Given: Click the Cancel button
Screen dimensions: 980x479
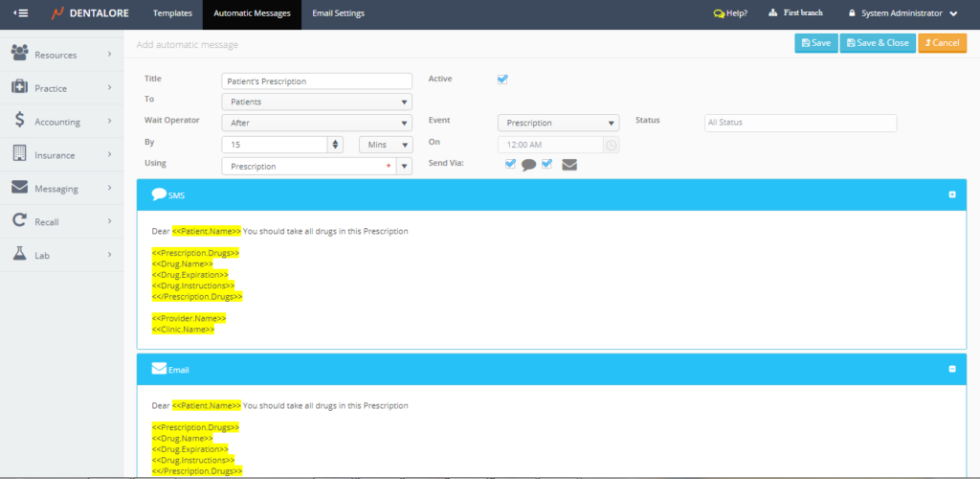Looking at the screenshot, I should click(x=942, y=43).
